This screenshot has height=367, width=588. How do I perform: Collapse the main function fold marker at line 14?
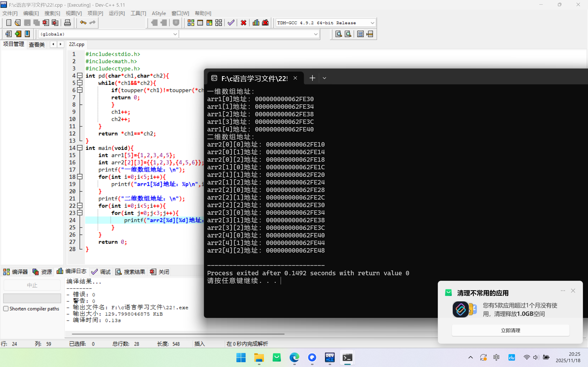(x=80, y=147)
